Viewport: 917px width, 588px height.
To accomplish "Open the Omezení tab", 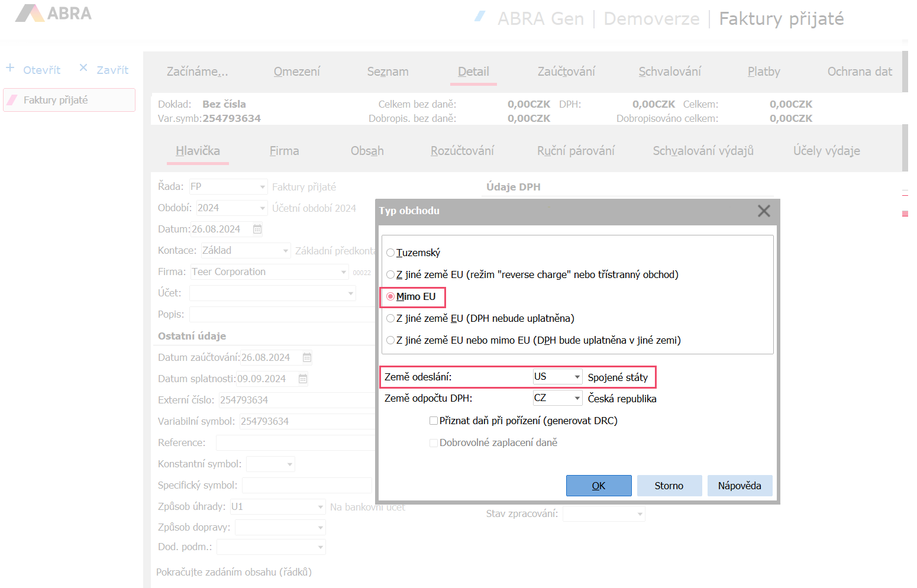I will click(297, 72).
